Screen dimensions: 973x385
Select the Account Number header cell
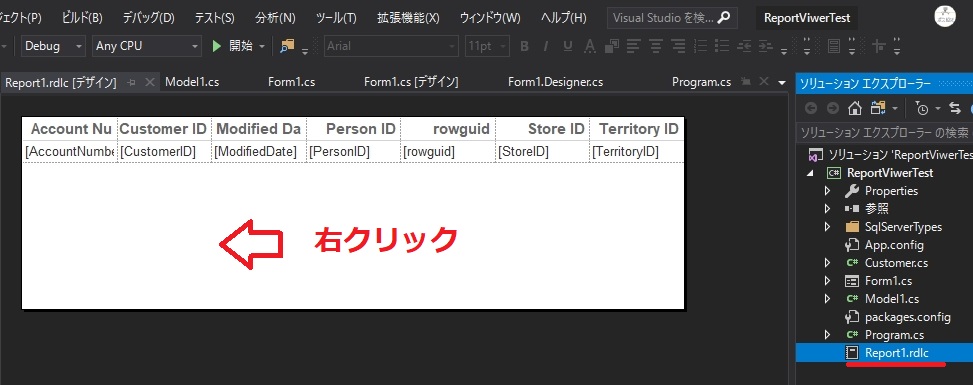(70, 129)
